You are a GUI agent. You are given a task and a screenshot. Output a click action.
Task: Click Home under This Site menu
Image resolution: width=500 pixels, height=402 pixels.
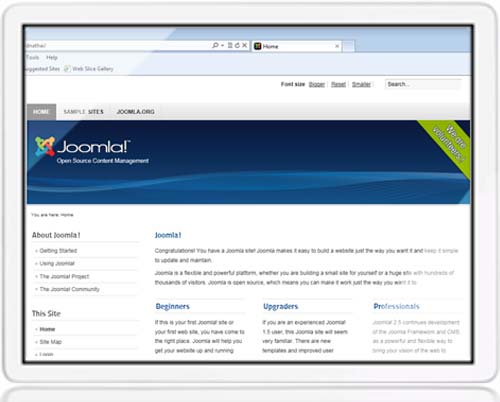point(47,329)
